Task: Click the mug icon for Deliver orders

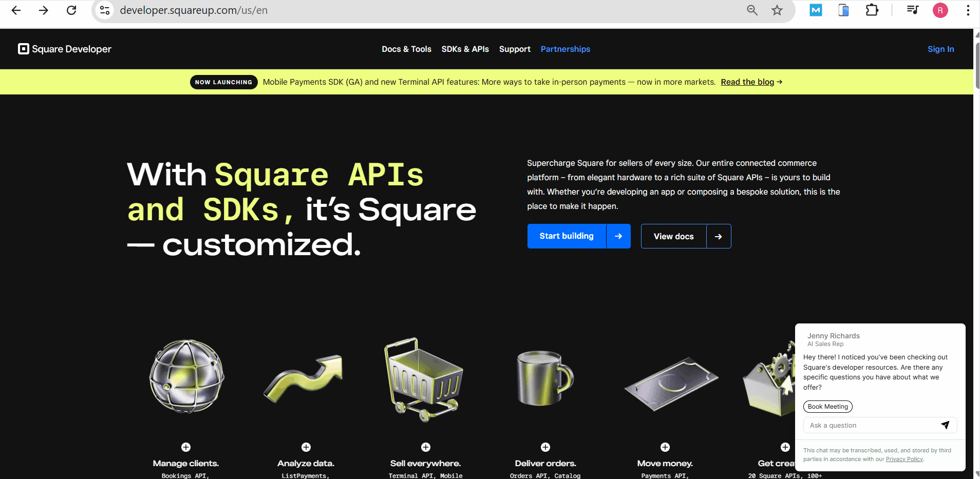Action: (544, 378)
